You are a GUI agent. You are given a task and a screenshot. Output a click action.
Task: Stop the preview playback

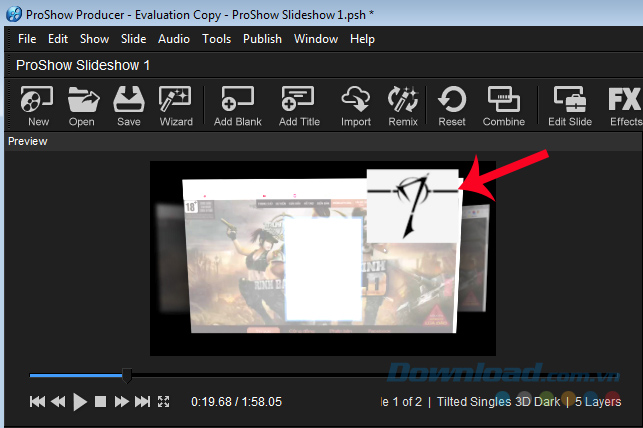tap(100, 402)
